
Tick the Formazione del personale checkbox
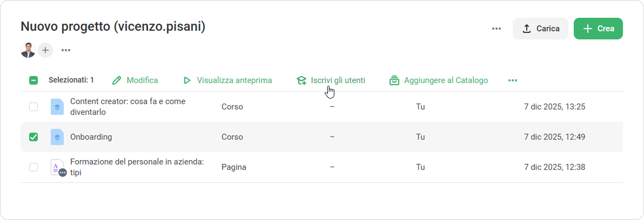[33, 167]
